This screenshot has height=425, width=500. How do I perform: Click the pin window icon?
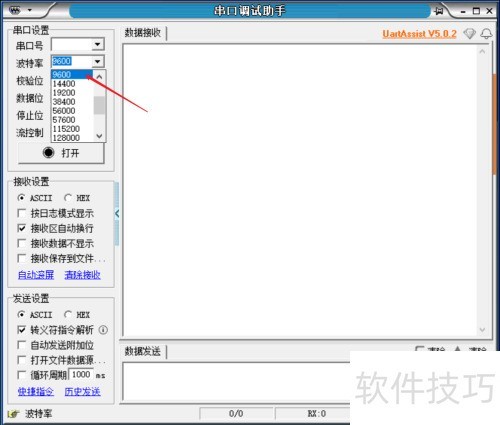[439, 11]
